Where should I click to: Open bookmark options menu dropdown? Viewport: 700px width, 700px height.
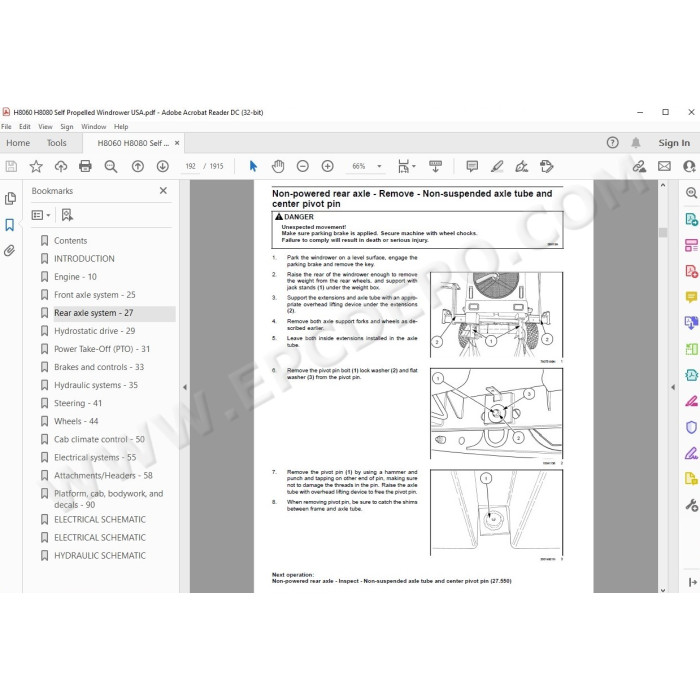tap(41, 215)
